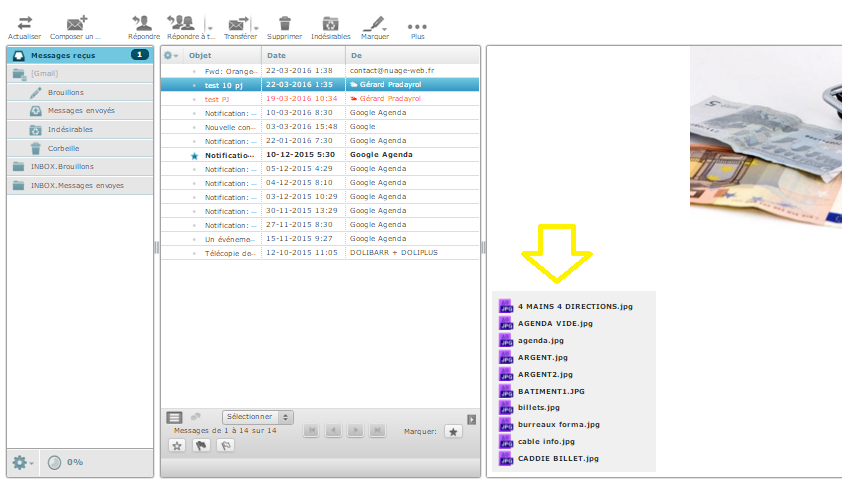Click the Actualiser refresh icon
The width and height of the screenshot is (842, 484).
(x=24, y=23)
